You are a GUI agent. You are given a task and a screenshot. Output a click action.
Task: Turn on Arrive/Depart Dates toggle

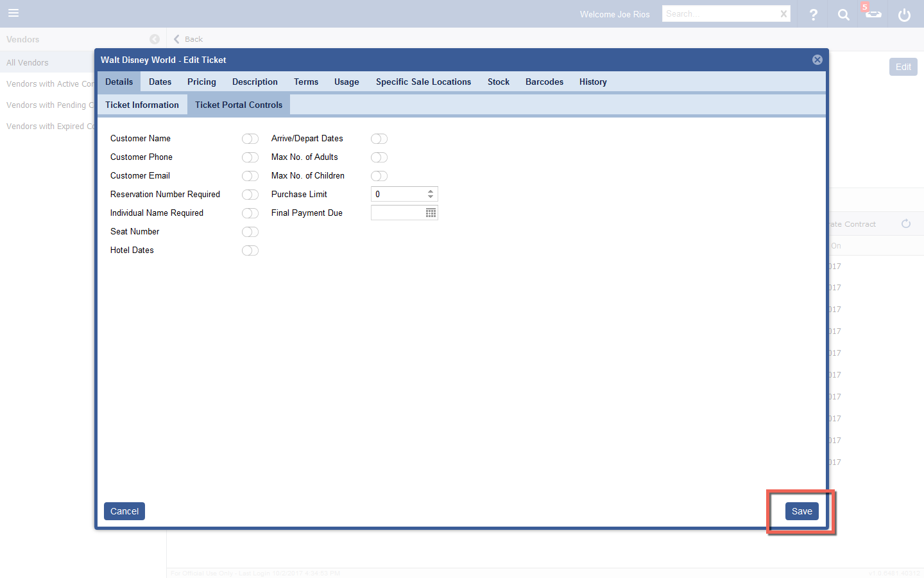tap(379, 139)
